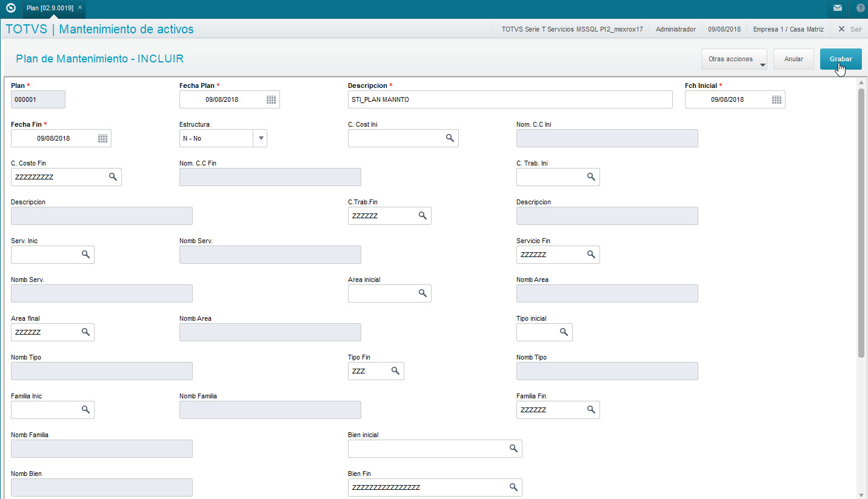Click search icon in Serv. Inic field
The height and width of the screenshot is (499, 868).
(85, 255)
